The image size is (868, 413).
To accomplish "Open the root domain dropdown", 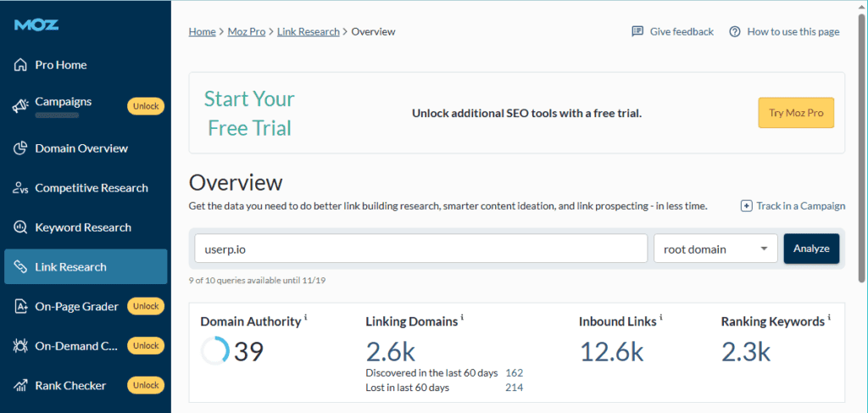I will point(715,248).
